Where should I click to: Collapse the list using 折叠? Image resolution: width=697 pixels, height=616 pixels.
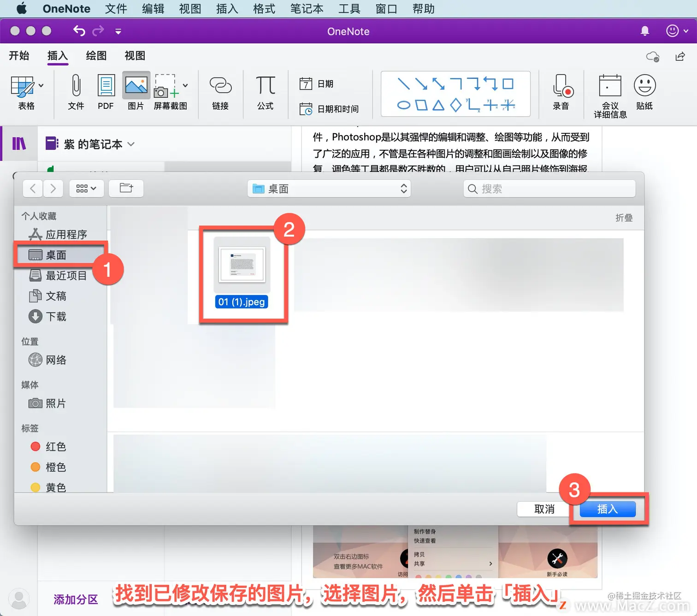(624, 218)
